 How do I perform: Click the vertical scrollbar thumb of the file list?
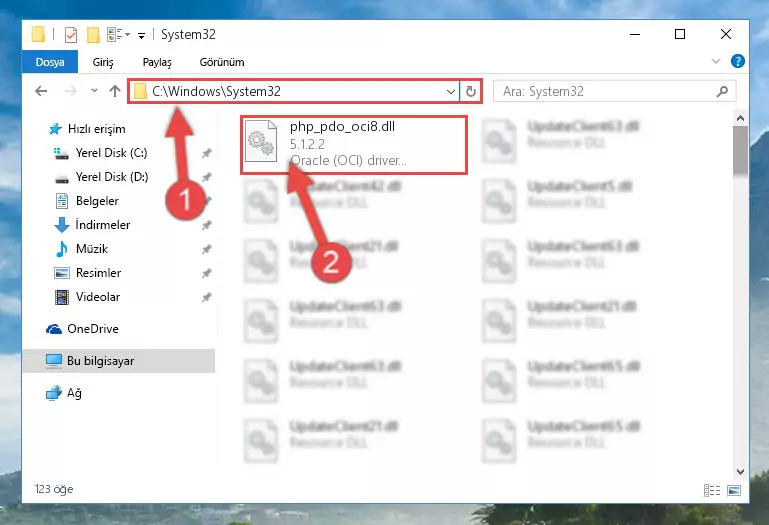click(x=741, y=150)
